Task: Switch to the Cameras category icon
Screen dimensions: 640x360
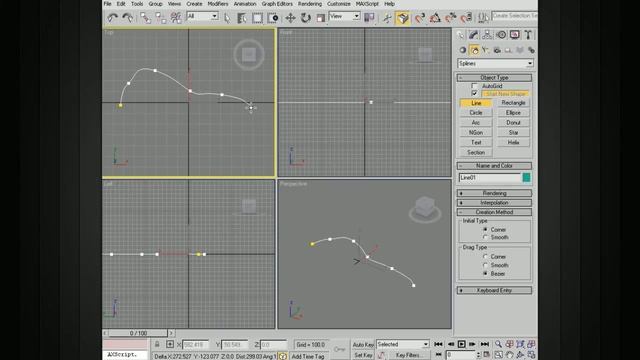Action: click(x=497, y=50)
